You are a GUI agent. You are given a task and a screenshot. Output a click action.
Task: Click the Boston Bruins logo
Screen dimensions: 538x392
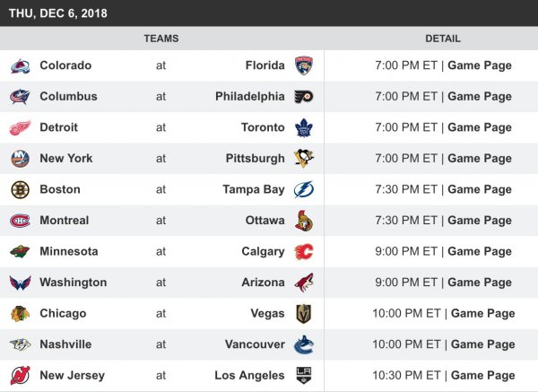coord(20,189)
